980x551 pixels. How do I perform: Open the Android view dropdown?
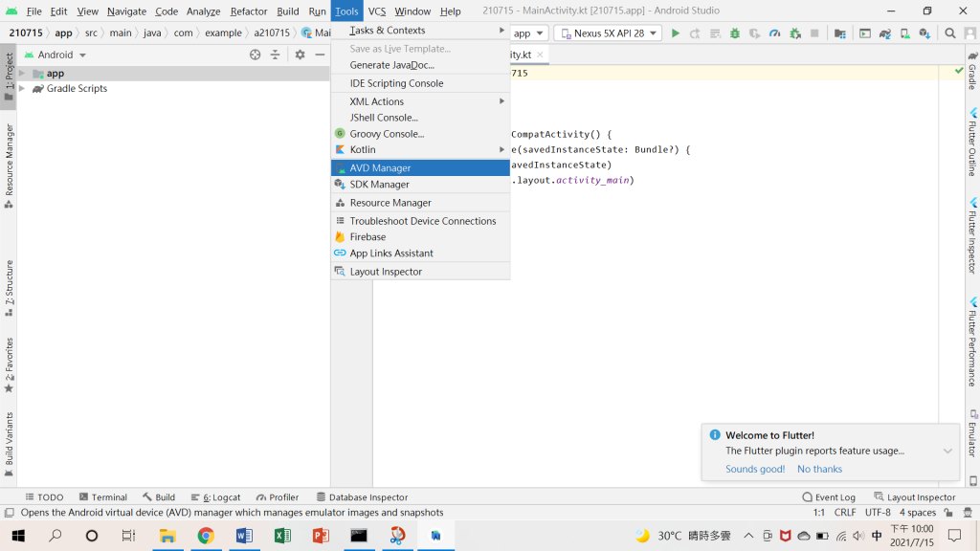[55, 55]
